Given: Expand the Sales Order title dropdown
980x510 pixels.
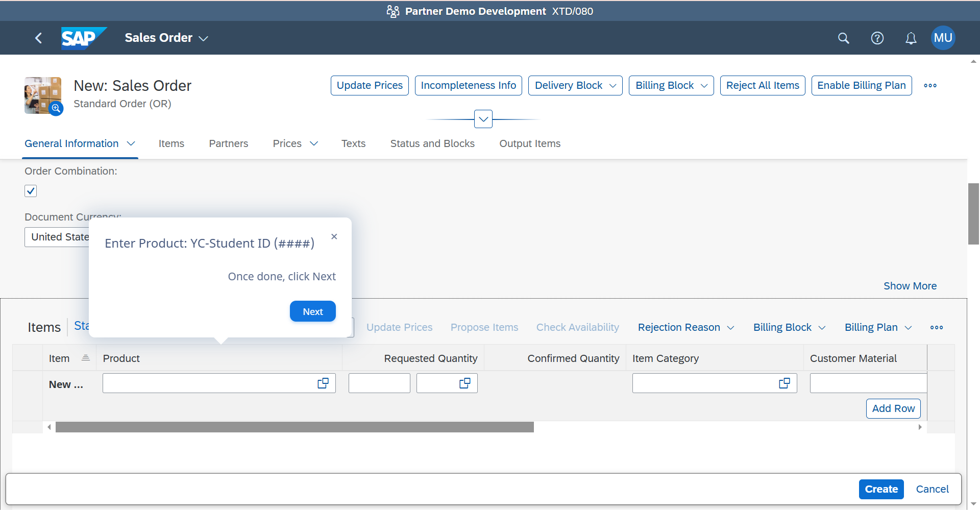Looking at the screenshot, I should [x=203, y=38].
